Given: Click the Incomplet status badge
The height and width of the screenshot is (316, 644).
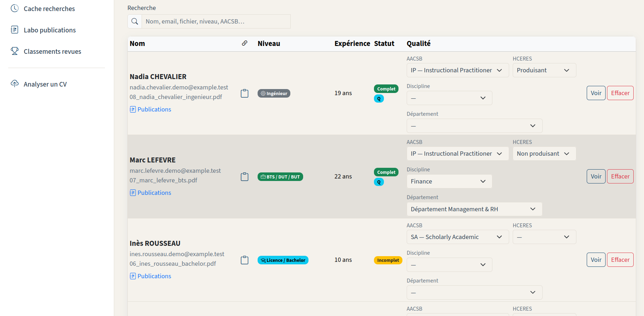Looking at the screenshot, I should point(388,260).
